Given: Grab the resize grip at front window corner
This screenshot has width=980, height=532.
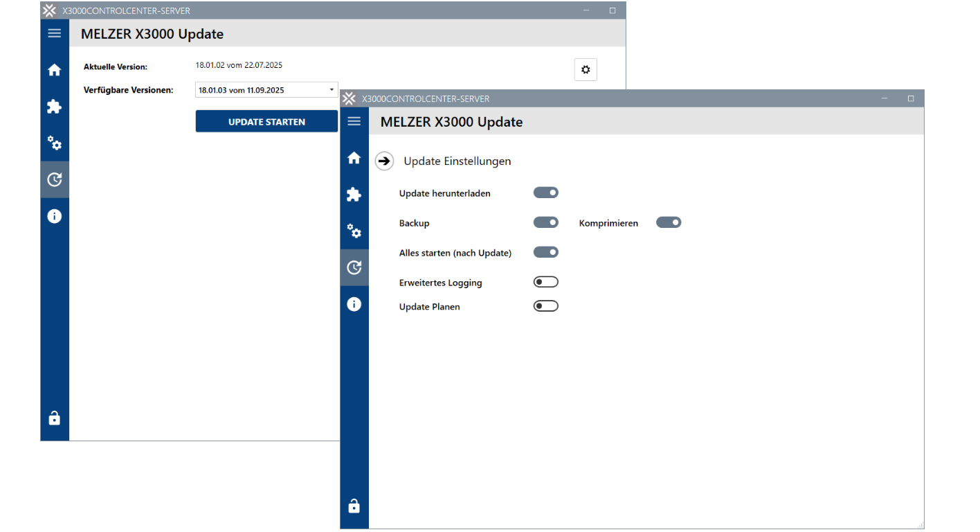Looking at the screenshot, I should pyautogui.click(x=920, y=524).
